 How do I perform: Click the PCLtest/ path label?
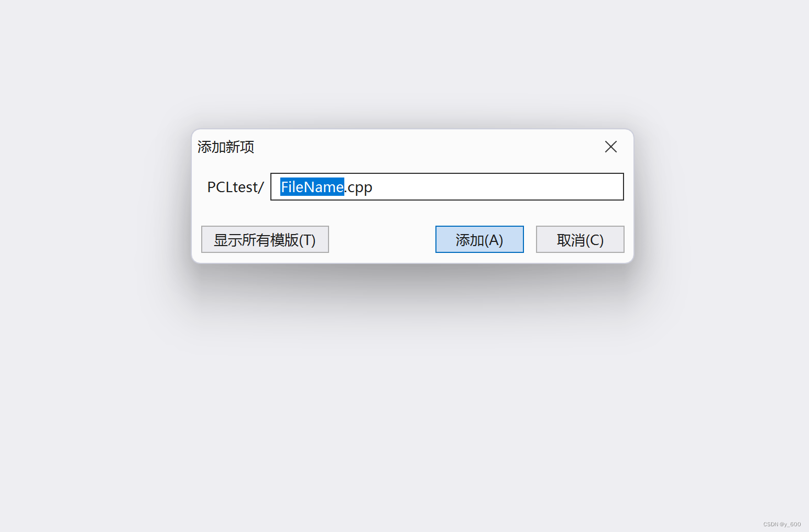[235, 187]
